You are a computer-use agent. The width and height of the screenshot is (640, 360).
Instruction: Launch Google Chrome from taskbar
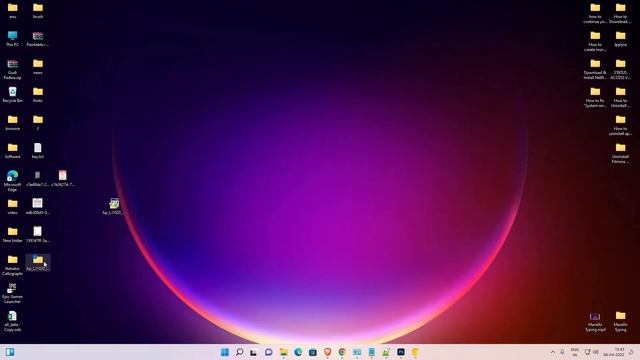[x=342, y=352]
